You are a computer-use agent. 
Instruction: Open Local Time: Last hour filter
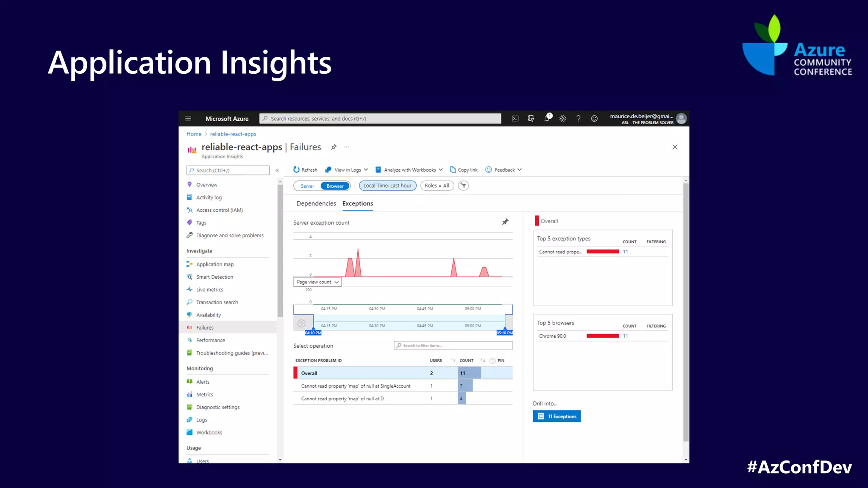point(387,186)
